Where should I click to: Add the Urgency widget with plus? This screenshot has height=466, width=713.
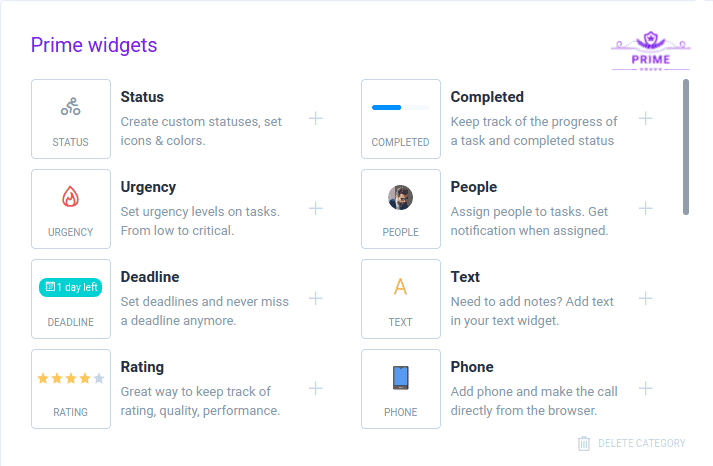pyautogui.click(x=316, y=208)
